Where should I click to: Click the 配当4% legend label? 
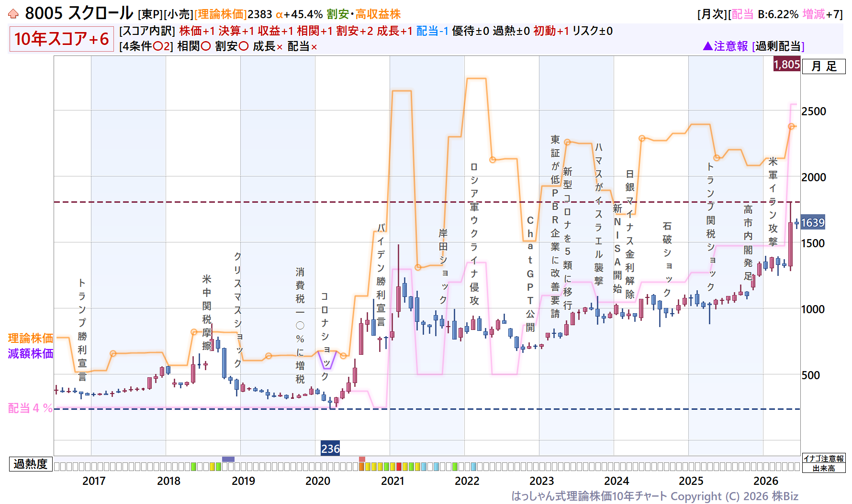click(30, 408)
